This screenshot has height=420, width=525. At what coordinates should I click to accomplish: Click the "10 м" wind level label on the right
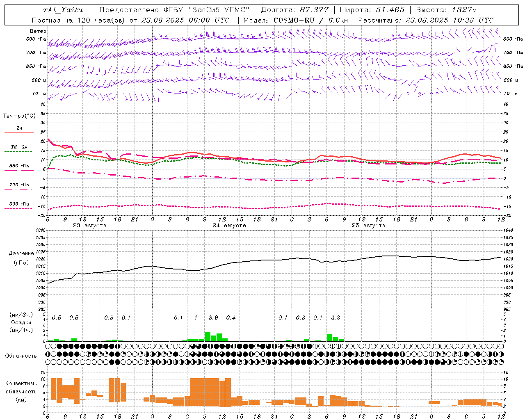510,94
